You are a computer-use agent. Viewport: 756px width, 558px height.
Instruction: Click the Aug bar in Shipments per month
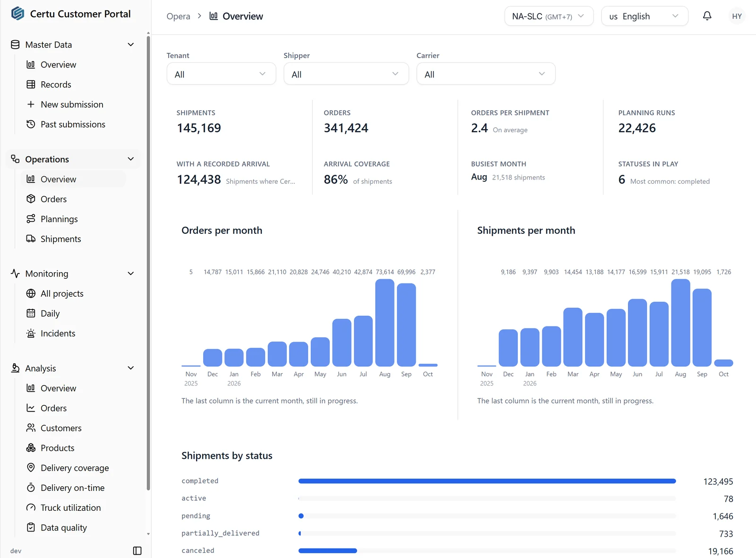tap(680, 323)
